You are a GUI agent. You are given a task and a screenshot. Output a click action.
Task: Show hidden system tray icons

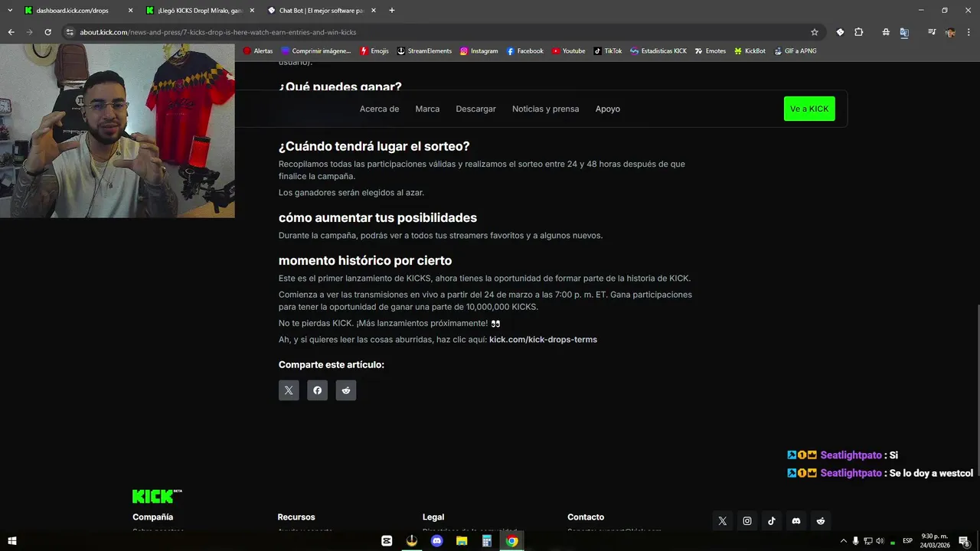click(844, 541)
